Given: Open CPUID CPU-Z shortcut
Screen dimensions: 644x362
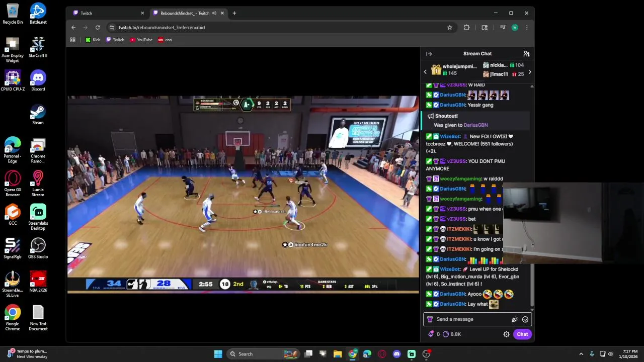Looking at the screenshot, I should 13,81.
